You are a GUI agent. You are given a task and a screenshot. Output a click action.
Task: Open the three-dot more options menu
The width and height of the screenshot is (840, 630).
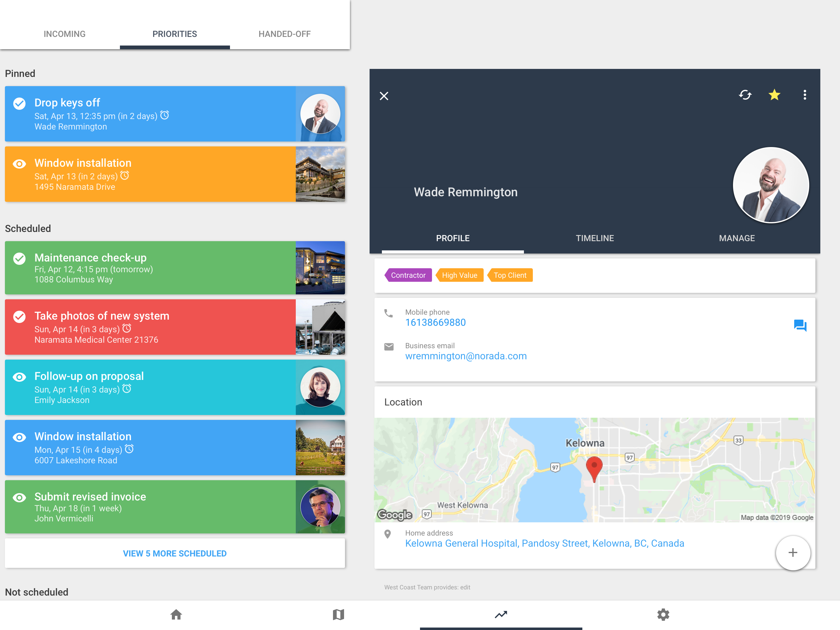pos(805,95)
